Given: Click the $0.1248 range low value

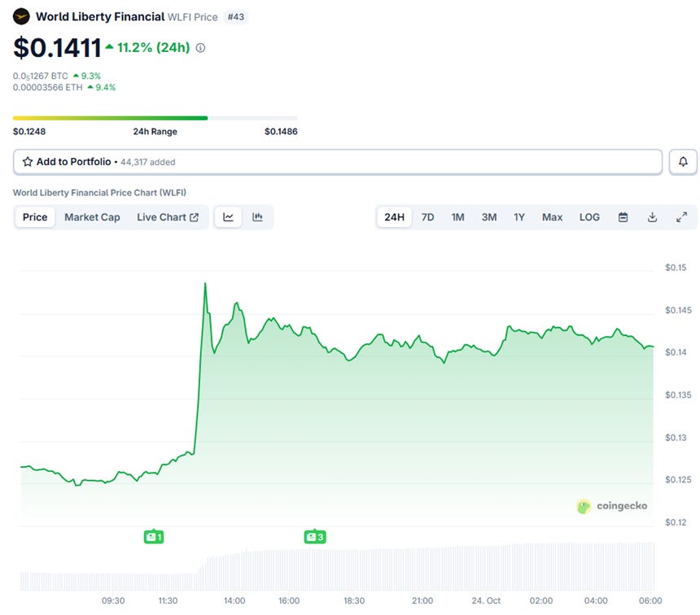Looking at the screenshot, I should 29,132.
